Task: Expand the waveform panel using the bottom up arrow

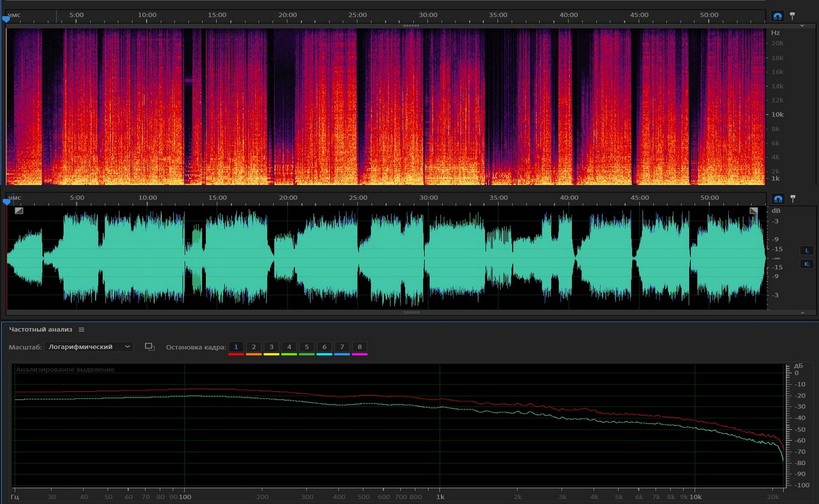Action: pyautogui.click(x=802, y=312)
